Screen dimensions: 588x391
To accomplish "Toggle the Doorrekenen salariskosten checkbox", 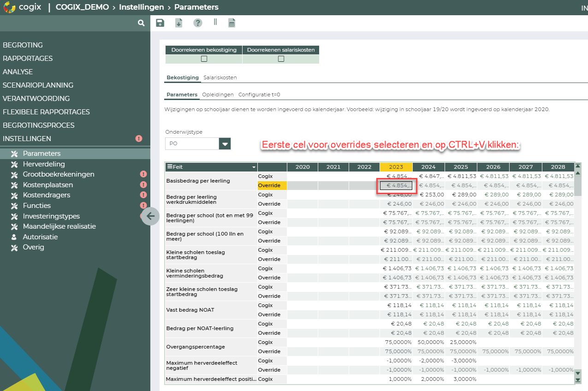I will pyautogui.click(x=281, y=59).
